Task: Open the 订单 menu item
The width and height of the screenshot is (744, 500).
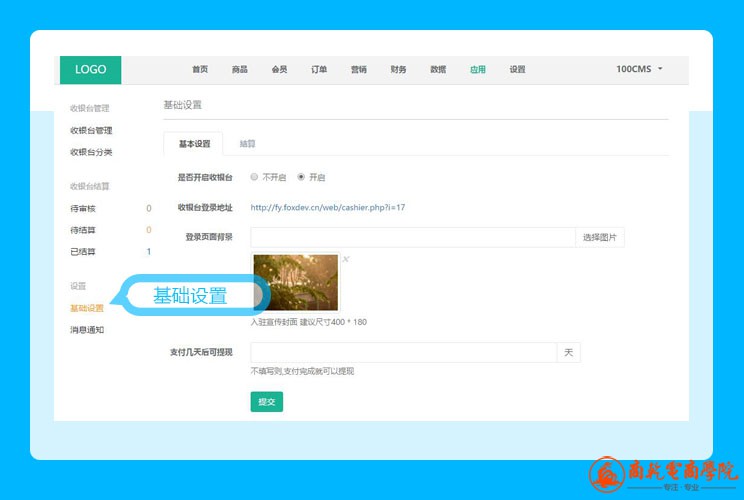Action: point(319,69)
